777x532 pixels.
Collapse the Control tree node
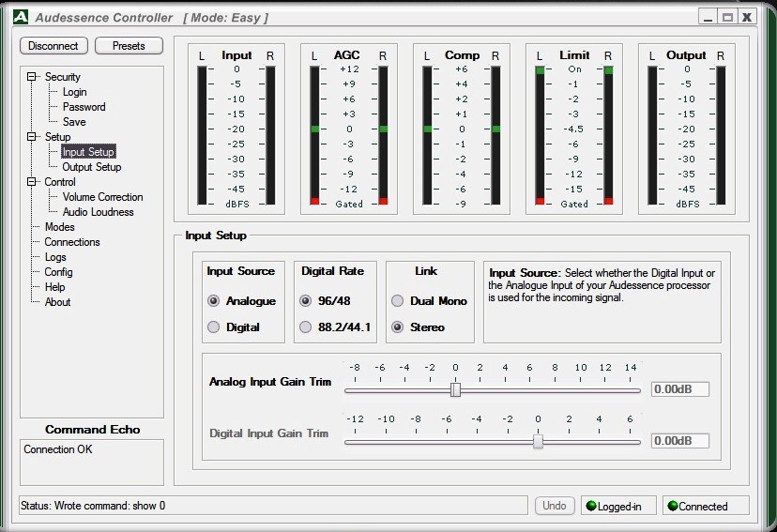pos(32,182)
